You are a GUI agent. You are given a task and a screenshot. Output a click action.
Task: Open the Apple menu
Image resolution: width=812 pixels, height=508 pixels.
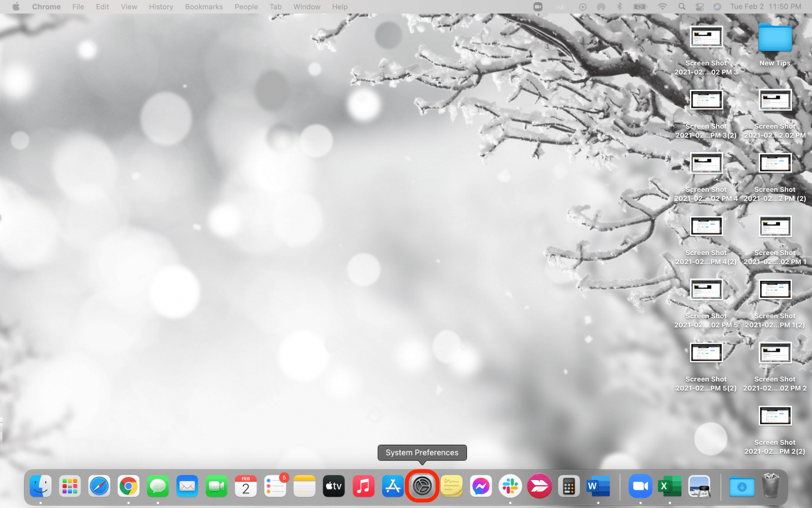[x=16, y=7]
